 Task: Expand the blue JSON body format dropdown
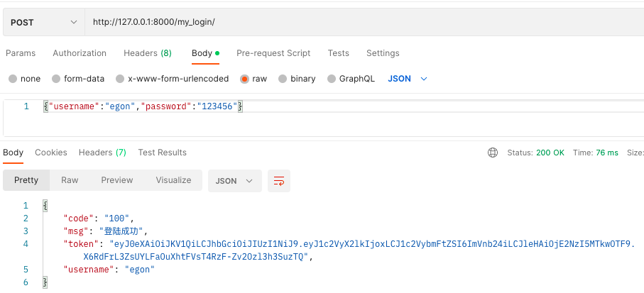[x=408, y=79]
